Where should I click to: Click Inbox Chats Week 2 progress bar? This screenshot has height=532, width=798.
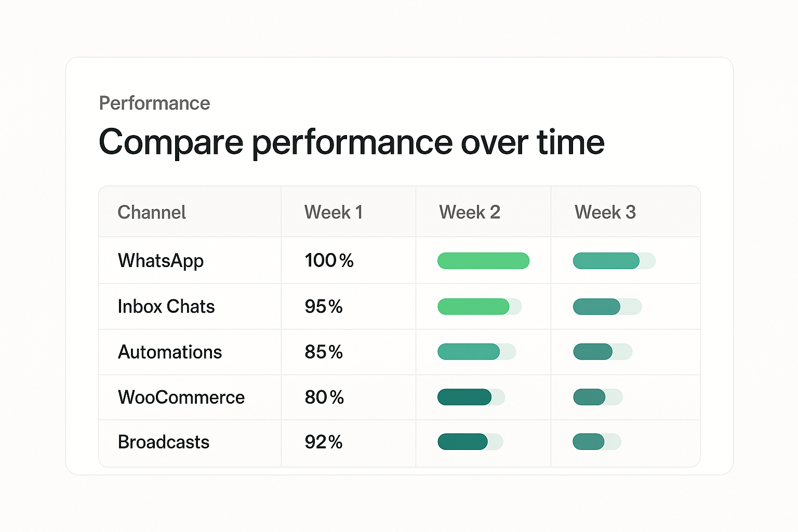click(479, 307)
